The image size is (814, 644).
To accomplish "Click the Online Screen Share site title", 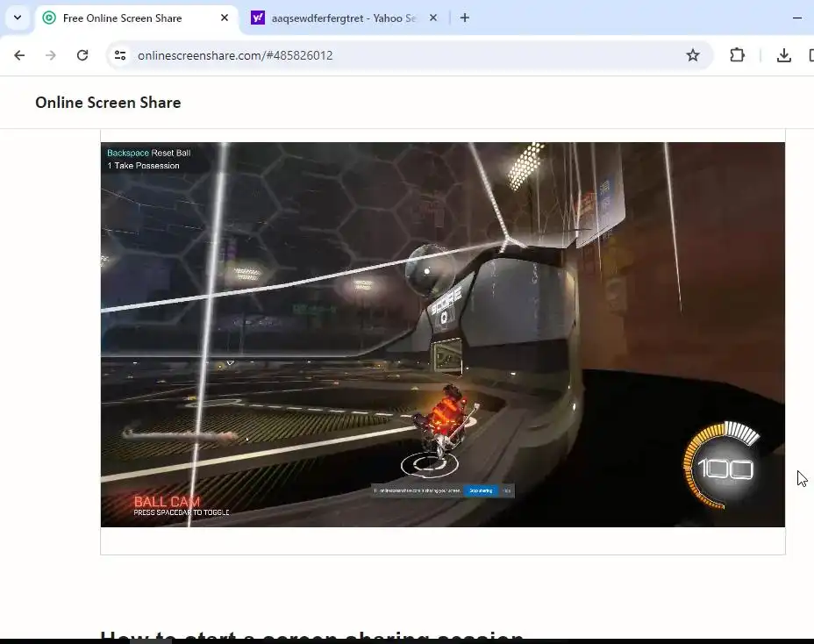I will [108, 103].
